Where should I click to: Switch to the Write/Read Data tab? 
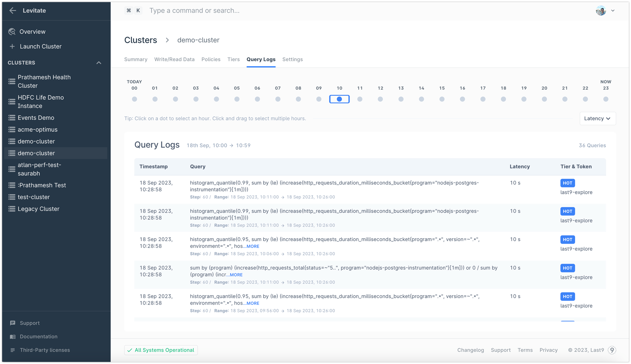coord(174,59)
